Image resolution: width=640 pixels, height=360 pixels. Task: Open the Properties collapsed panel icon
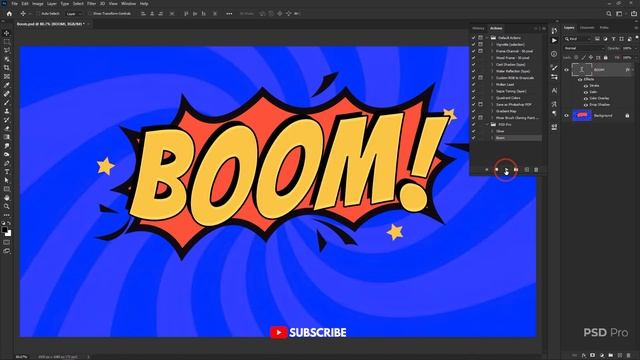[x=554, y=54]
